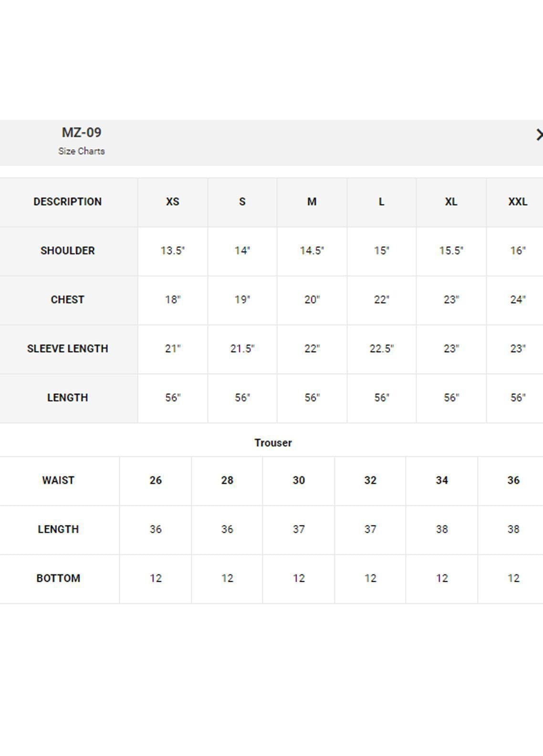Click the MZ-09 title heading

click(x=82, y=132)
